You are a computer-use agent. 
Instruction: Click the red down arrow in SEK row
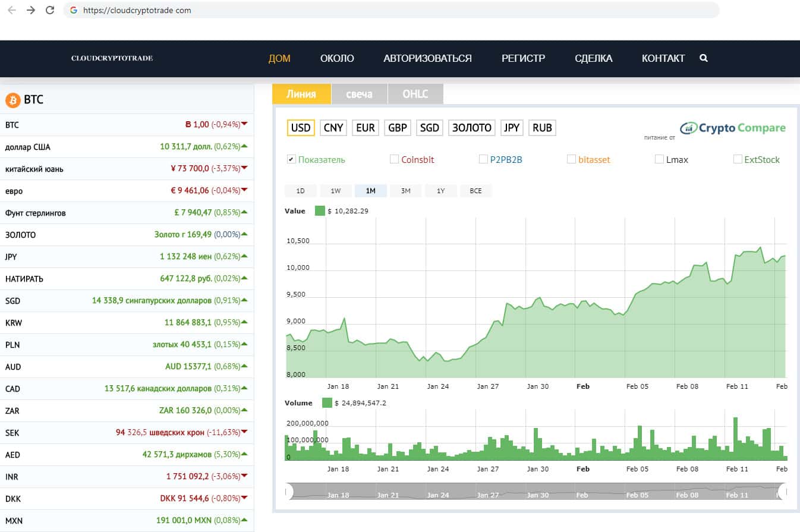244,432
